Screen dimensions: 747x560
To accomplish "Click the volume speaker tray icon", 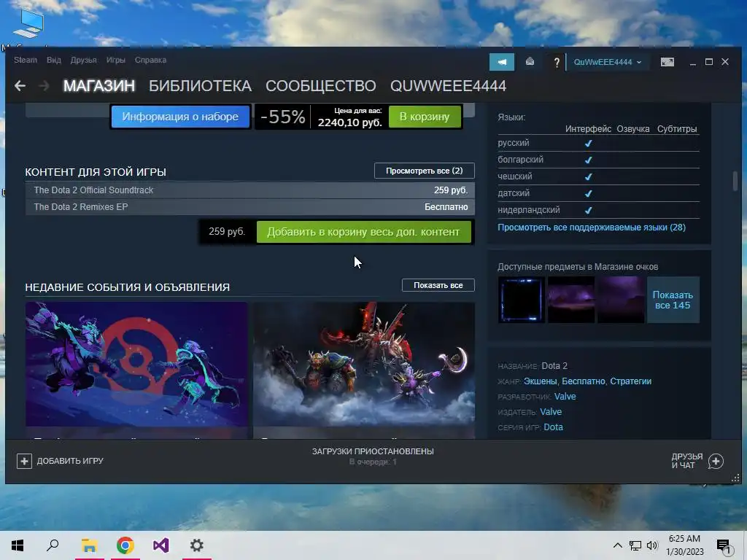I will 652,545.
